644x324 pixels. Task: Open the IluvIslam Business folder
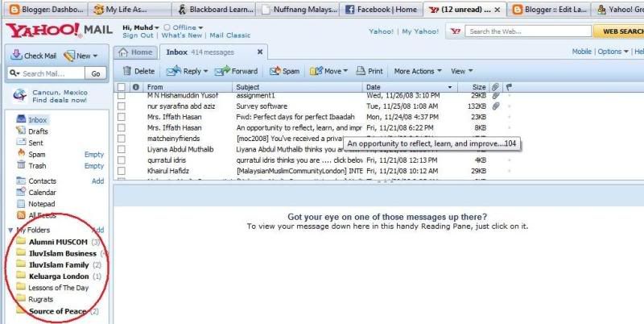[x=62, y=253]
